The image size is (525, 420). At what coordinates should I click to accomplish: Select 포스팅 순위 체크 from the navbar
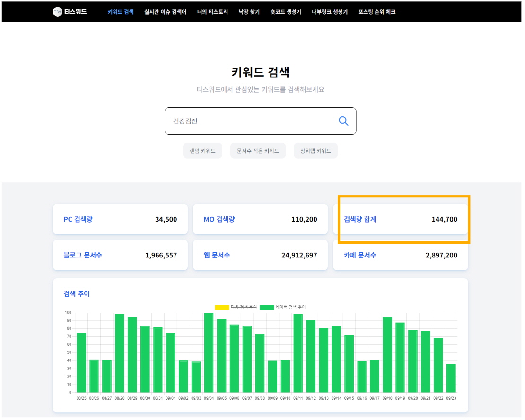tap(376, 12)
